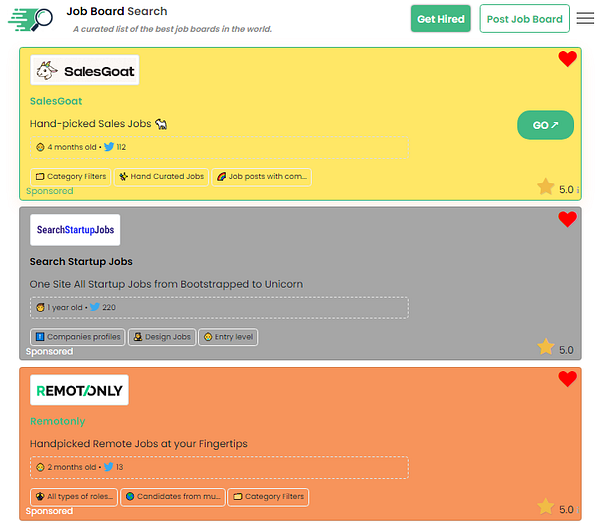
Task: Click the Sponsored label on Remotonly
Action: (x=49, y=511)
